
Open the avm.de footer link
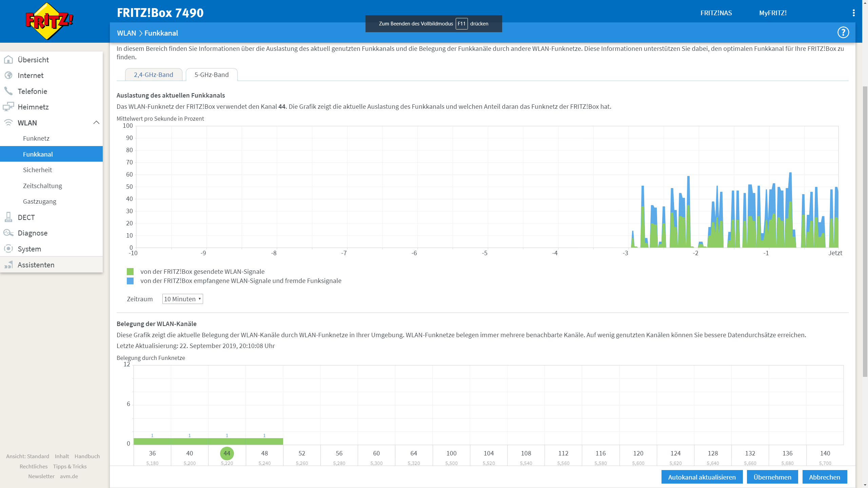pyautogui.click(x=69, y=476)
